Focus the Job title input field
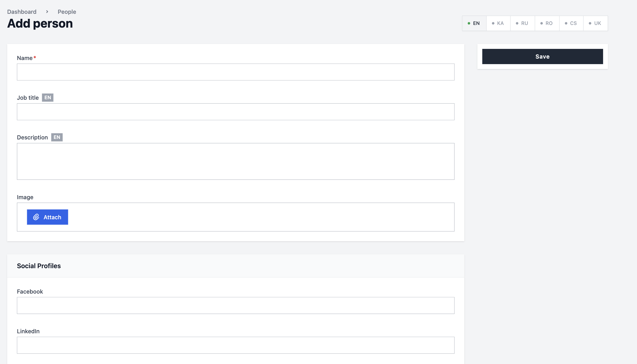Image resolution: width=637 pixels, height=364 pixels. 235,112
